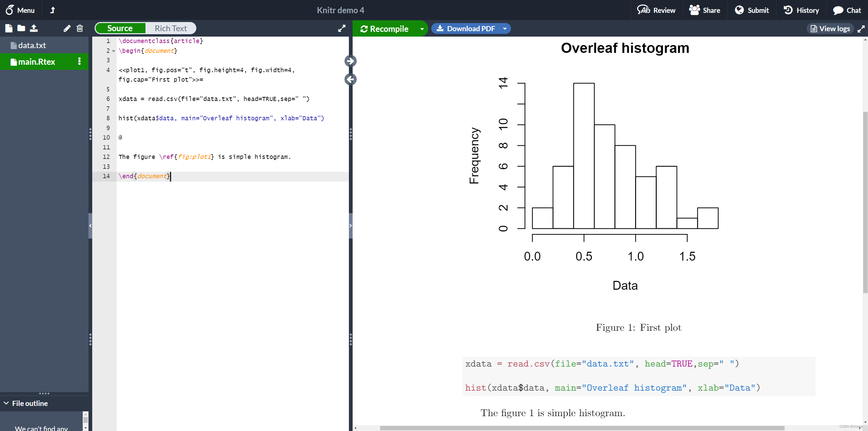Click the upload file icon
This screenshot has width=868, height=431.
click(x=34, y=28)
